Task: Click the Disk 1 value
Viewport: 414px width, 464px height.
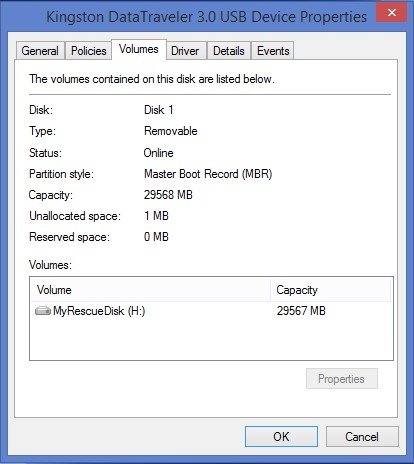Action: click(x=159, y=110)
